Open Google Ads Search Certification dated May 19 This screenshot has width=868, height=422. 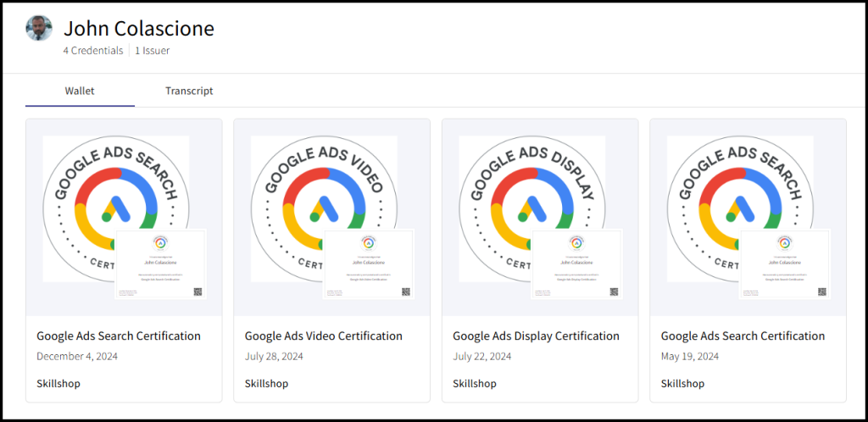click(743, 336)
